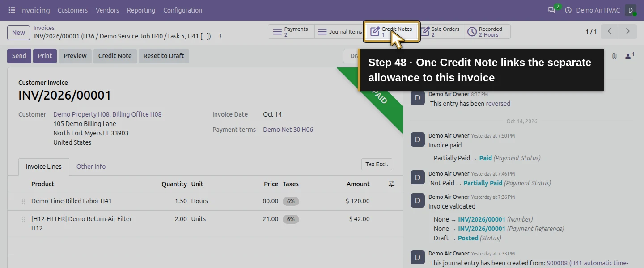Viewport: 644px width, 268px height.
Task: Click the Preview button
Action: (x=75, y=56)
